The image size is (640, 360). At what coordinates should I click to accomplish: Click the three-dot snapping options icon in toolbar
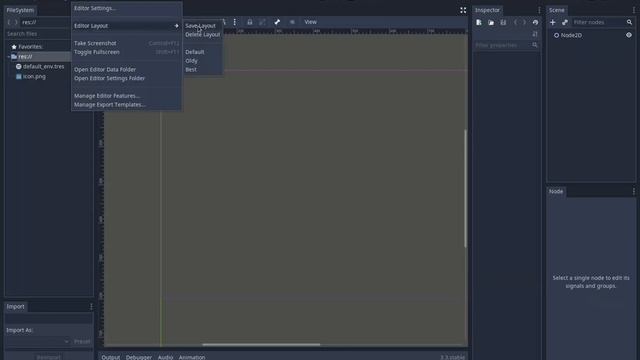coord(235,22)
